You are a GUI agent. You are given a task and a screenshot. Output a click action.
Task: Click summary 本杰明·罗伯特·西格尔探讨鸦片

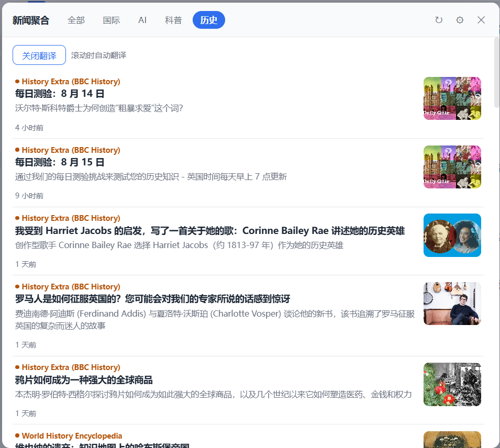(213, 395)
